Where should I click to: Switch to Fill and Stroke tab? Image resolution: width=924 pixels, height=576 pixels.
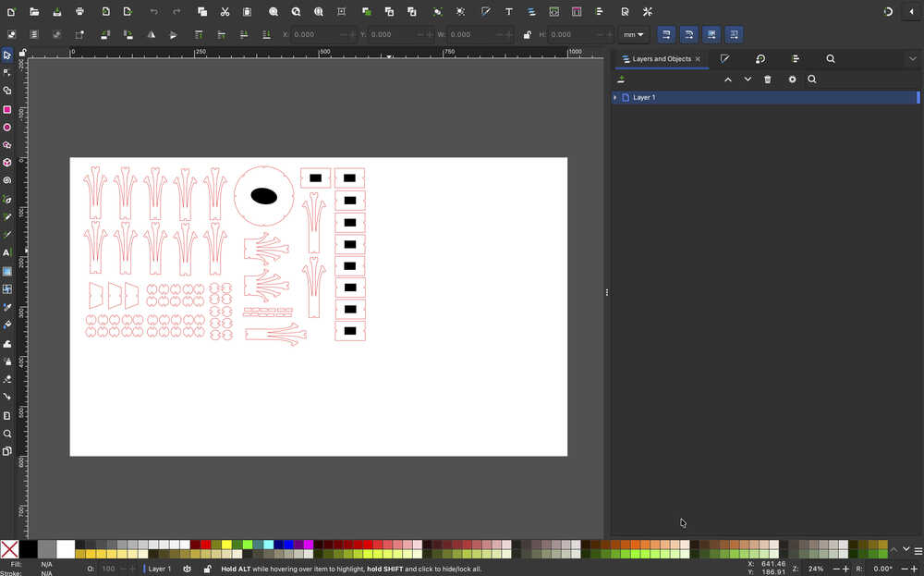(724, 59)
